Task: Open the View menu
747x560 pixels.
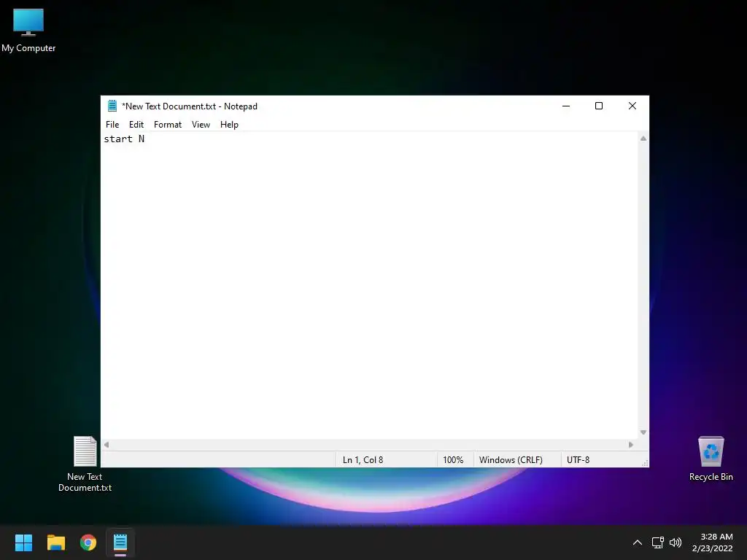Action: tap(201, 125)
